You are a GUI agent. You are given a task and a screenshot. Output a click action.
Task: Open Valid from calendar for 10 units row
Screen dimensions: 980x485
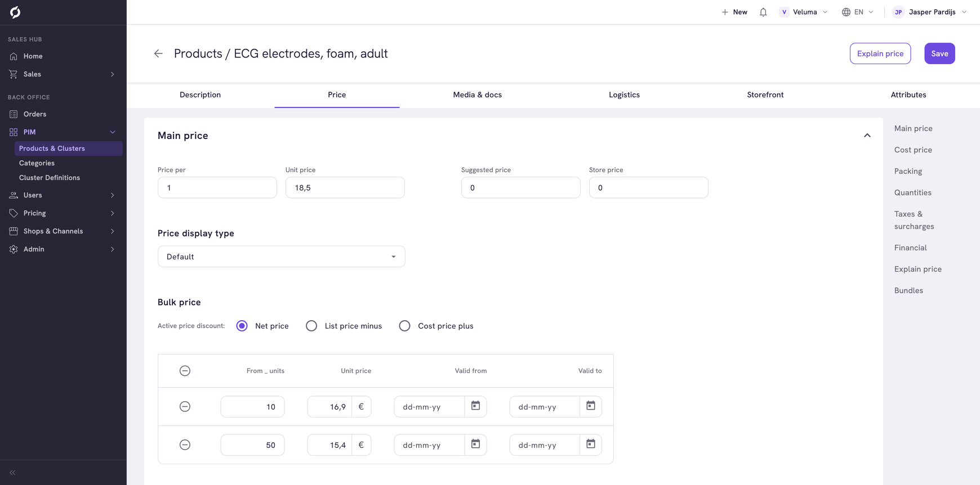coord(476,406)
